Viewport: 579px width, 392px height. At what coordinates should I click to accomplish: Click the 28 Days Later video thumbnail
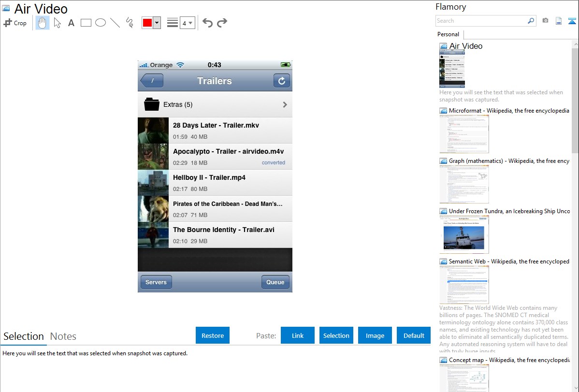point(153,131)
